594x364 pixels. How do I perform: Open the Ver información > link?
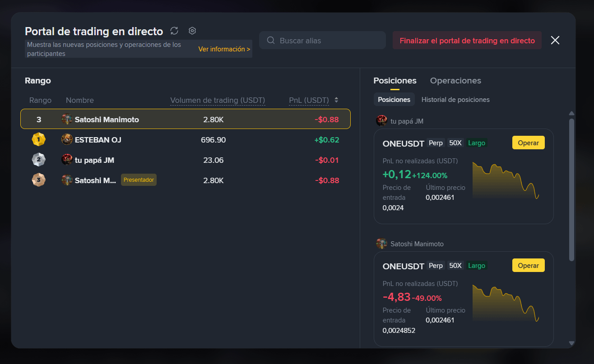pos(224,49)
